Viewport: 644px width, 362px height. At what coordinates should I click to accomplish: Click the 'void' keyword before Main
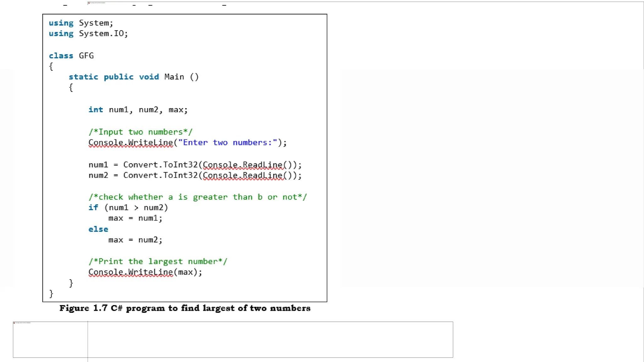pyautogui.click(x=149, y=77)
